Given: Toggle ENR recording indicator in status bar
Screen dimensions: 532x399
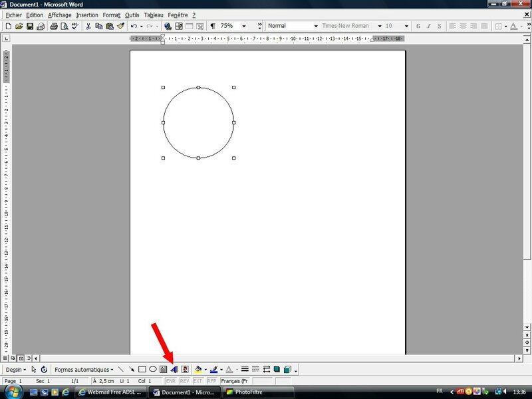Looking at the screenshot, I should pyautogui.click(x=171, y=381).
